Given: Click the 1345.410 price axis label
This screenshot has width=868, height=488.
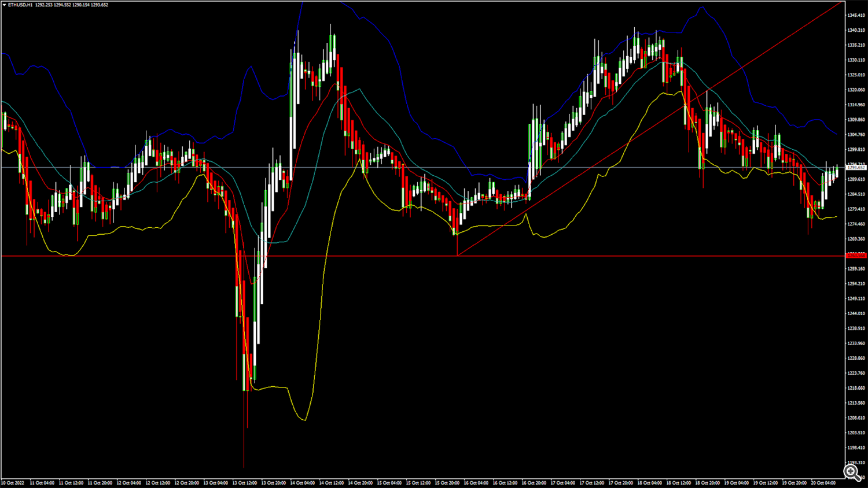Looking at the screenshot, I should pos(856,15).
